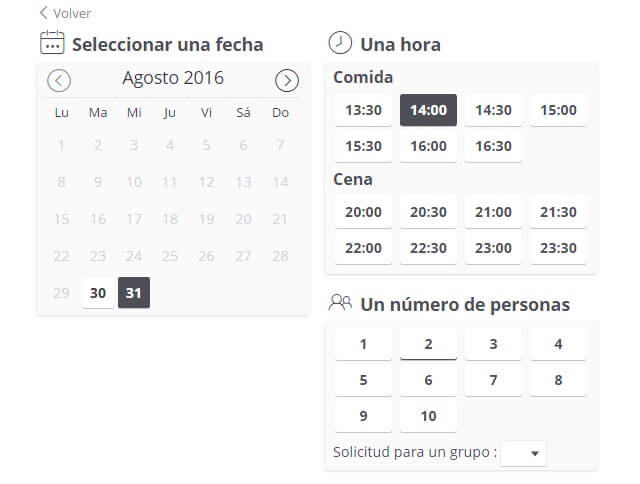Select 7 as number of persons

tap(493, 380)
